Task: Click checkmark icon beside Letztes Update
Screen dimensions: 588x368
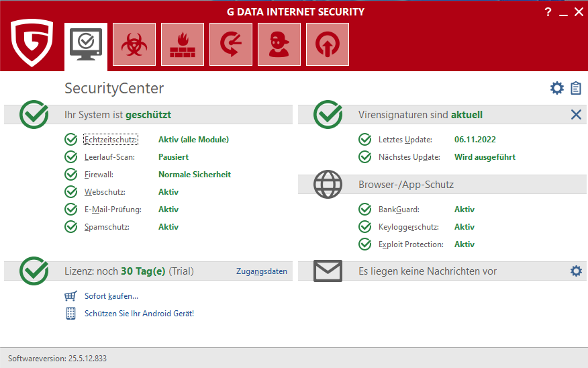Action: pyautogui.click(x=365, y=140)
